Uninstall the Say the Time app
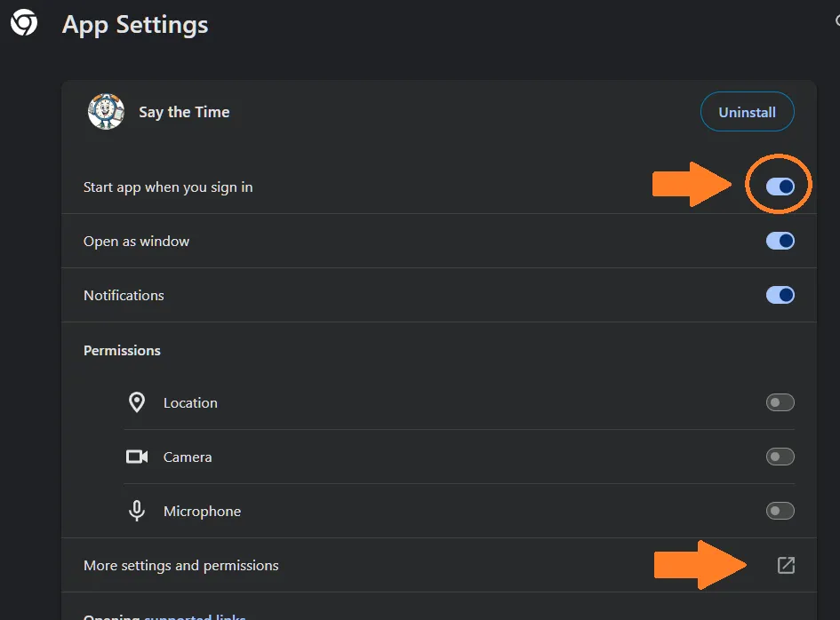 pos(748,112)
